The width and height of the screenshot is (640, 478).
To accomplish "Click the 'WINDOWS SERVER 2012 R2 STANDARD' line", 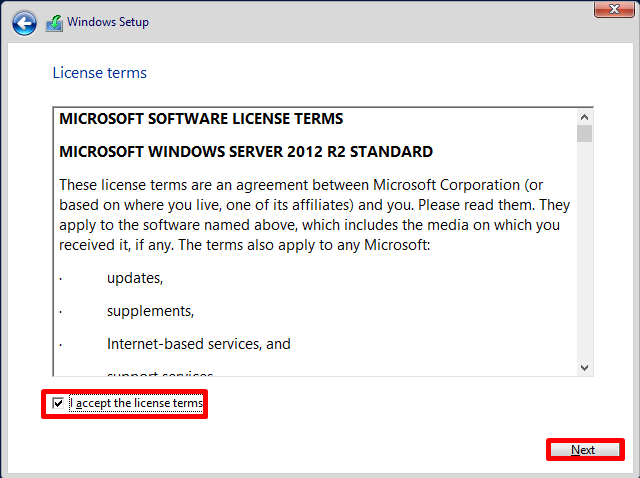I will (246, 152).
